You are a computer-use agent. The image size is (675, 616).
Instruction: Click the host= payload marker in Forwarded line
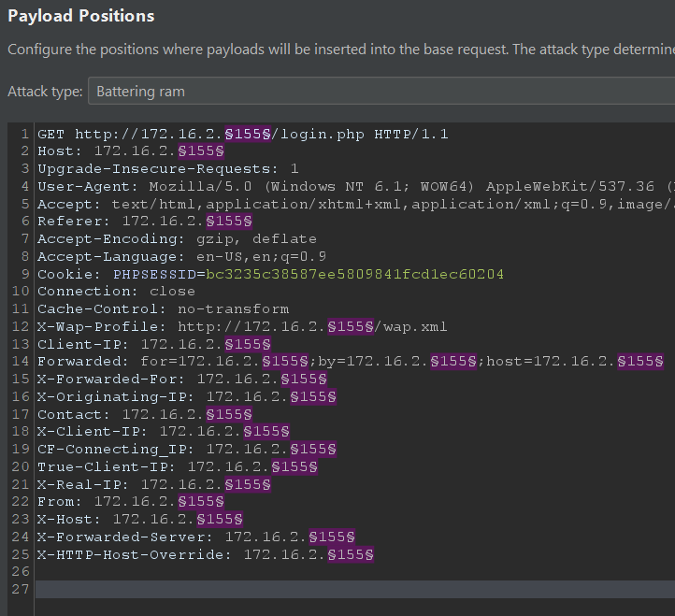[640, 361]
